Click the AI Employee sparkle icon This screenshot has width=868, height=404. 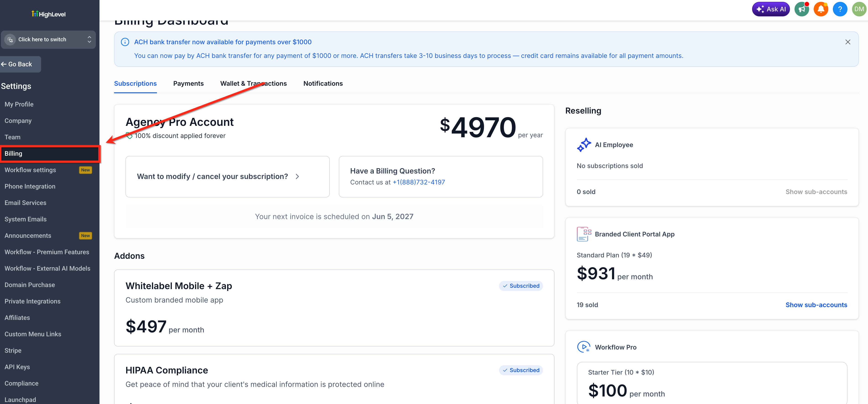(x=584, y=145)
